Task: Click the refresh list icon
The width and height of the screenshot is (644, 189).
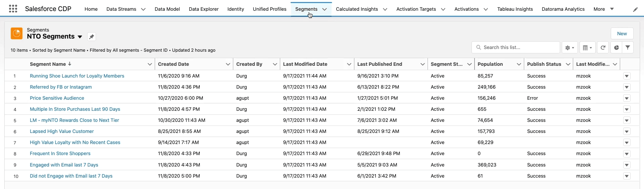Action: tap(603, 48)
